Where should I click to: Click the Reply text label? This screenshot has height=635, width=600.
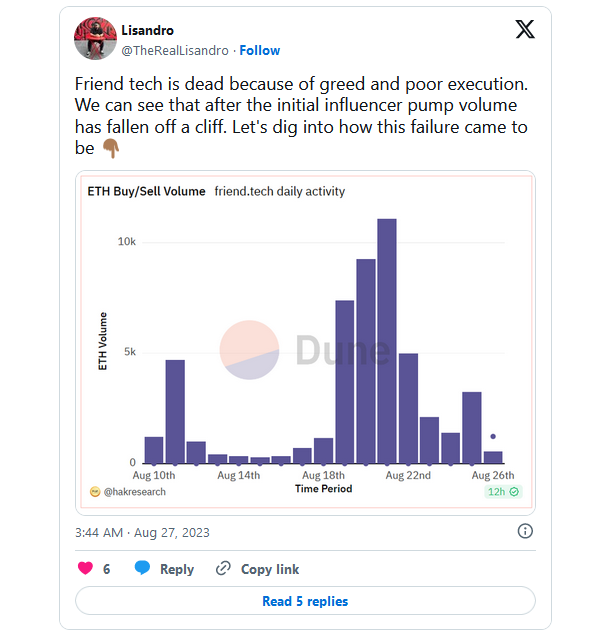click(x=177, y=569)
